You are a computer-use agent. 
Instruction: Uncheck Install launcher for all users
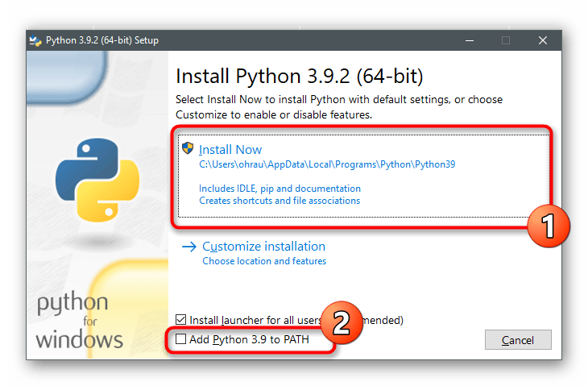(x=181, y=320)
